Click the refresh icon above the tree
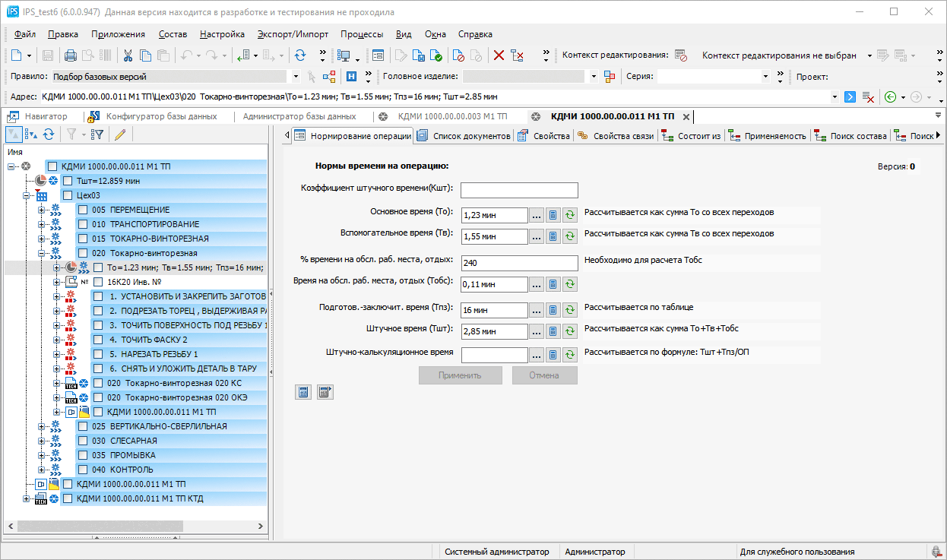The image size is (947, 560). [49, 134]
